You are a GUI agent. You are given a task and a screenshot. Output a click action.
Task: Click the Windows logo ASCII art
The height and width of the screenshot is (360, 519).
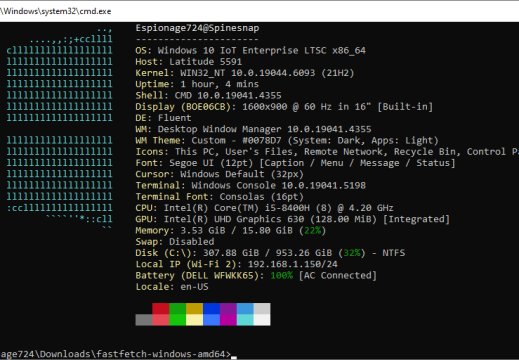pyautogui.click(x=60, y=129)
